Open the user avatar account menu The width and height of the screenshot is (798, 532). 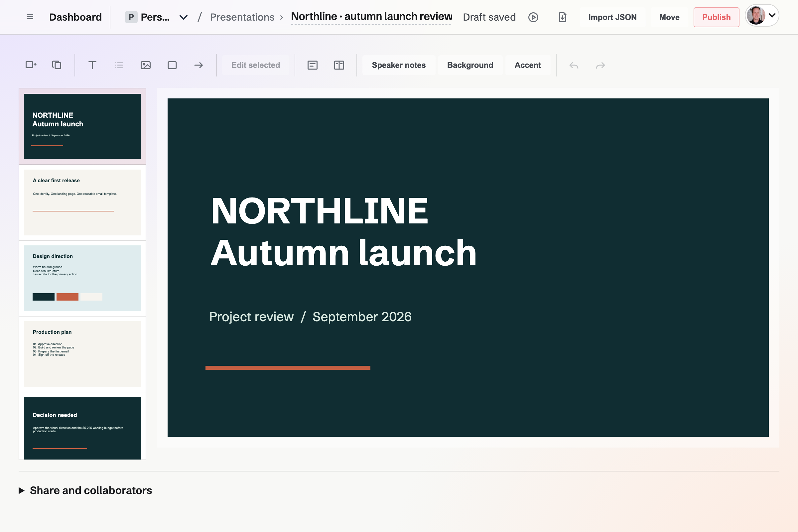pyautogui.click(x=762, y=16)
